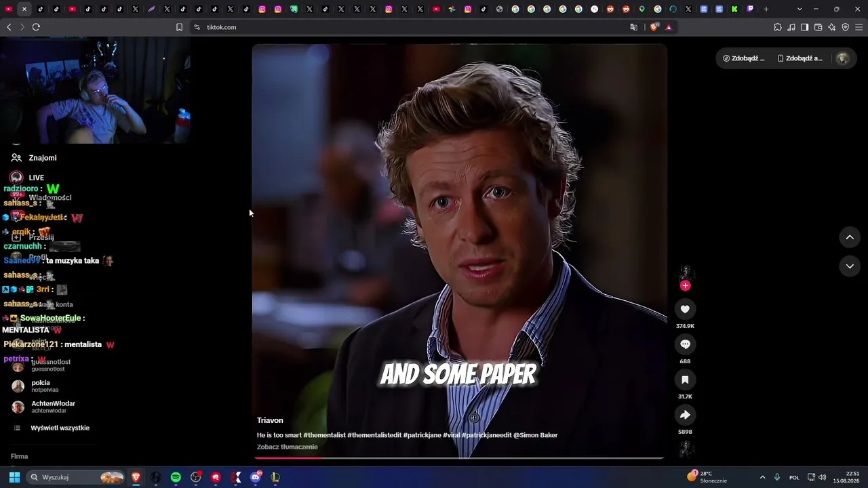This screenshot has height=488, width=868.
Task: Switch the POL keyboard language
Action: (794, 477)
